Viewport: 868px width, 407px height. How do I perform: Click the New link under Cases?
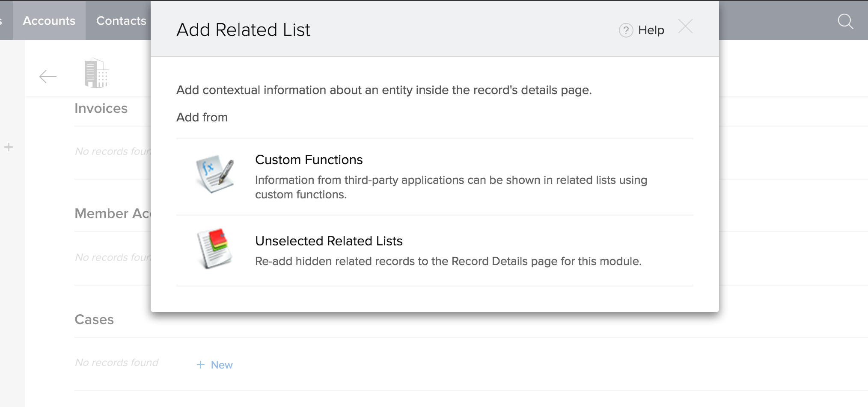coord(221,365)
